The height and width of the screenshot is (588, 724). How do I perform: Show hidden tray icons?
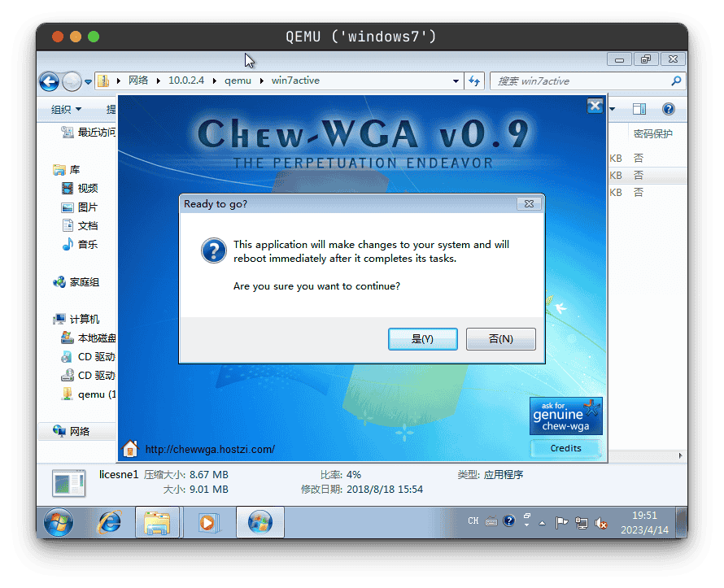click(542, 523)
